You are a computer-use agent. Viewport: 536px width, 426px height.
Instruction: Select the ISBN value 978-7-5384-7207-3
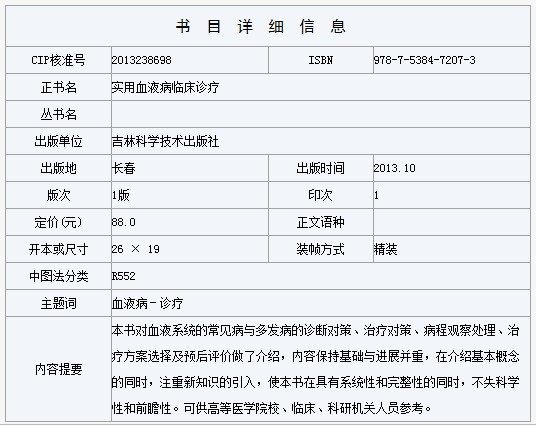point(424,60)
